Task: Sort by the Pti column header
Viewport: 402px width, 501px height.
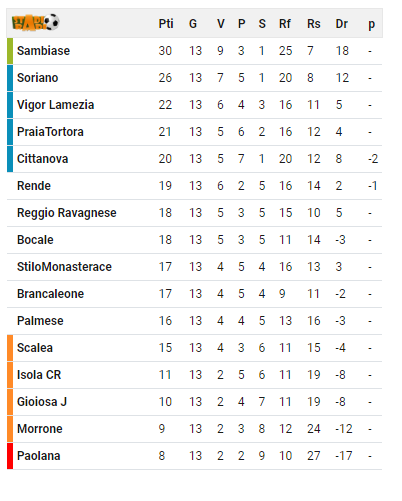Action: coord(166,24)
